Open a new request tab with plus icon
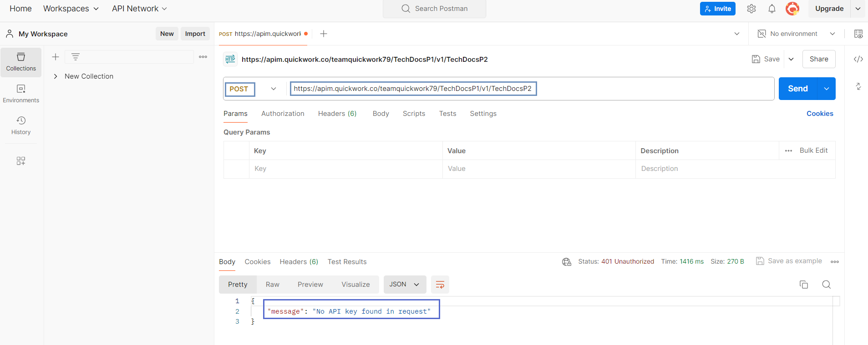This screenshot has height=345, width=868. (324, 34)
